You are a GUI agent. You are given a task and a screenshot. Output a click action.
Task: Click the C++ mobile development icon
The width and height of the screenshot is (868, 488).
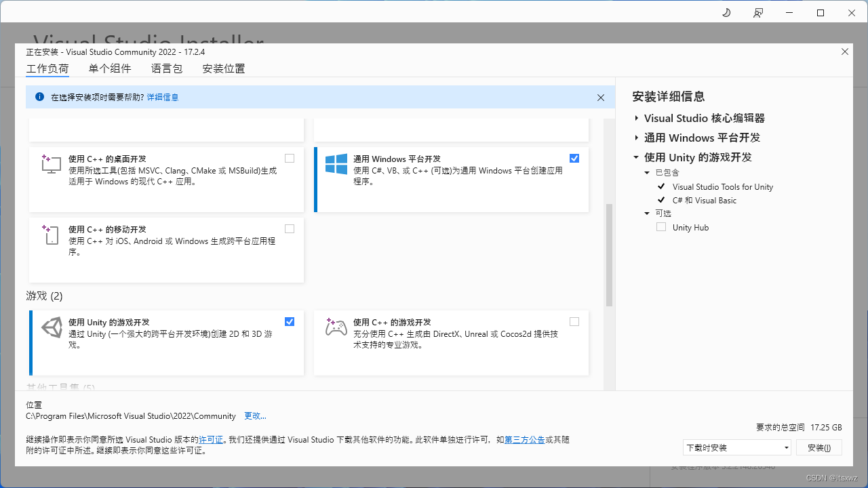tap(52, 235)
